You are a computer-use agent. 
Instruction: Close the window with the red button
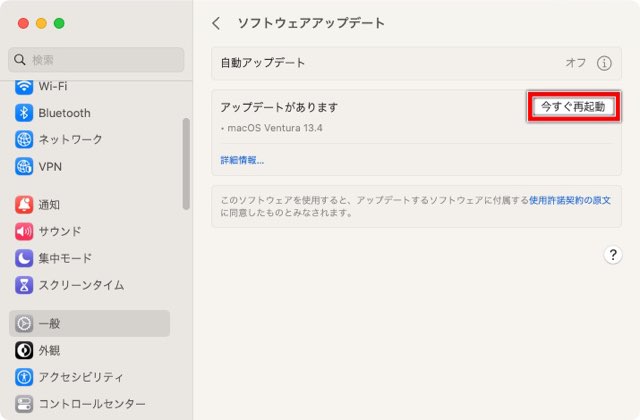point(23,23)
